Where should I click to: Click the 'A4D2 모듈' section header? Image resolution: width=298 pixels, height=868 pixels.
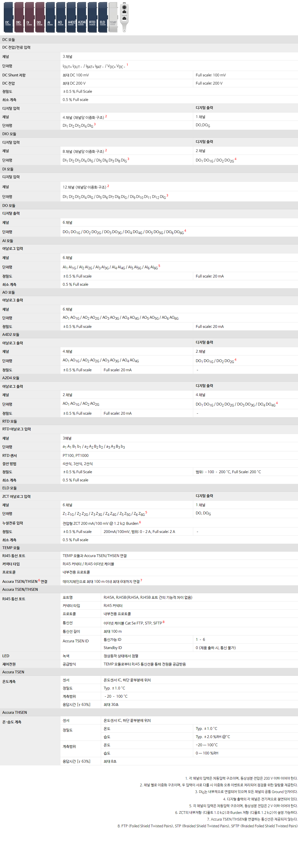(149, 335)
